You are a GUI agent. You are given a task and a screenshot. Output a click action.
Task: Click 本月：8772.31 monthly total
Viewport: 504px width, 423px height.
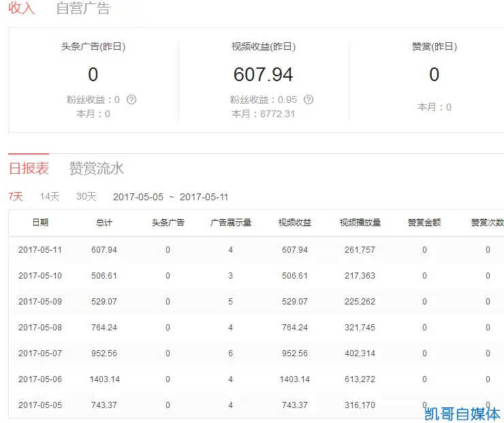tap(264, 114)
